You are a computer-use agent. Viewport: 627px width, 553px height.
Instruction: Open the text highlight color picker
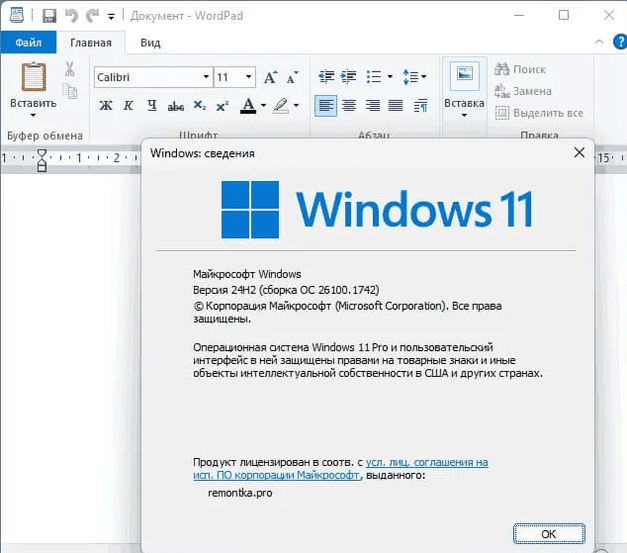pos(295,106)
